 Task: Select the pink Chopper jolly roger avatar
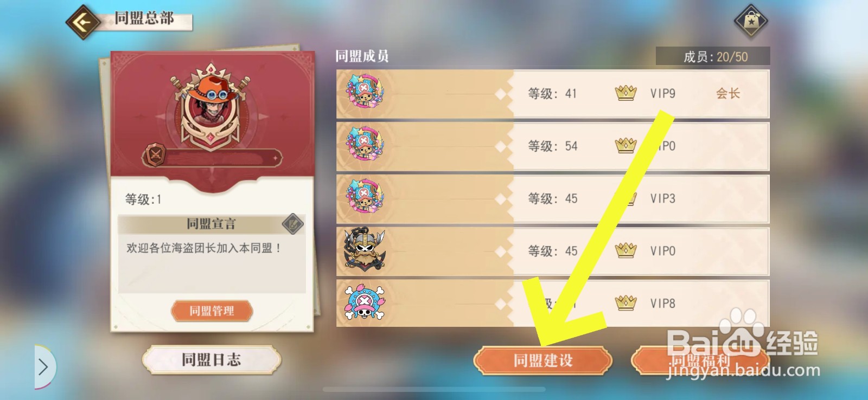(365, 302)
